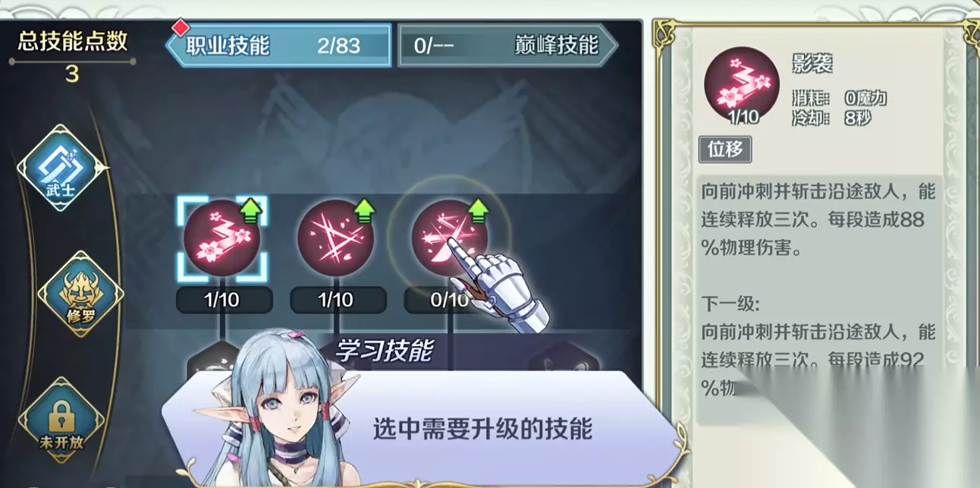This screenshot has height=488, width=980.
Task: Click the 学习技能 banner label
Action: (x=385, y=351)
